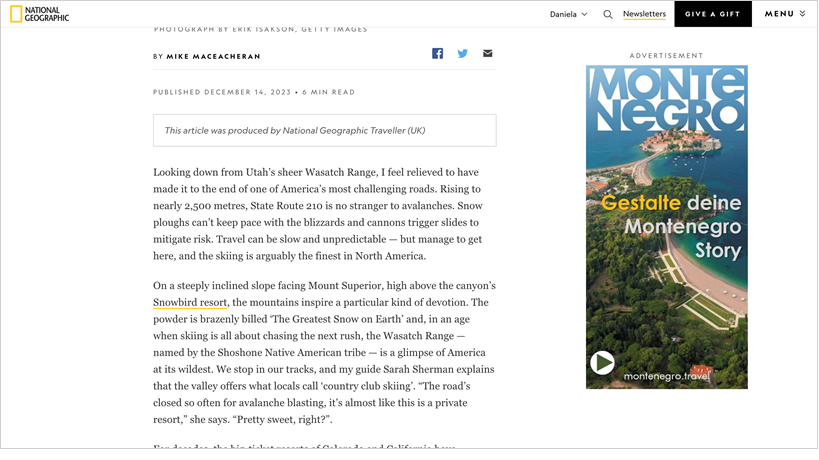Open the Daniela account menu

pos(565,14)
